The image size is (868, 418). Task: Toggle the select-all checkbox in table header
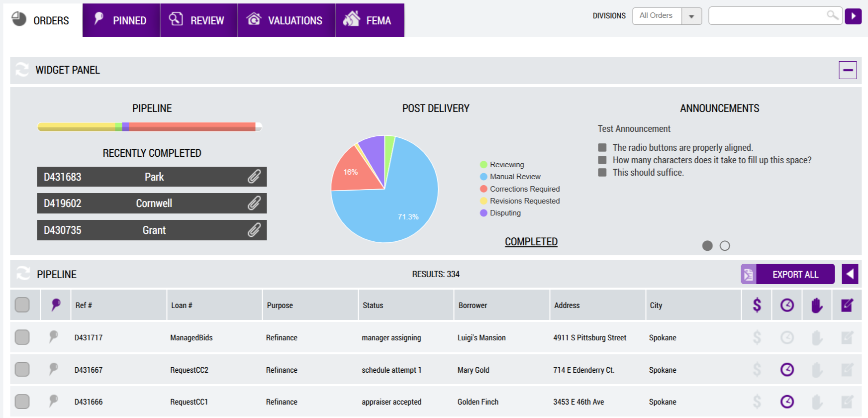22,305
